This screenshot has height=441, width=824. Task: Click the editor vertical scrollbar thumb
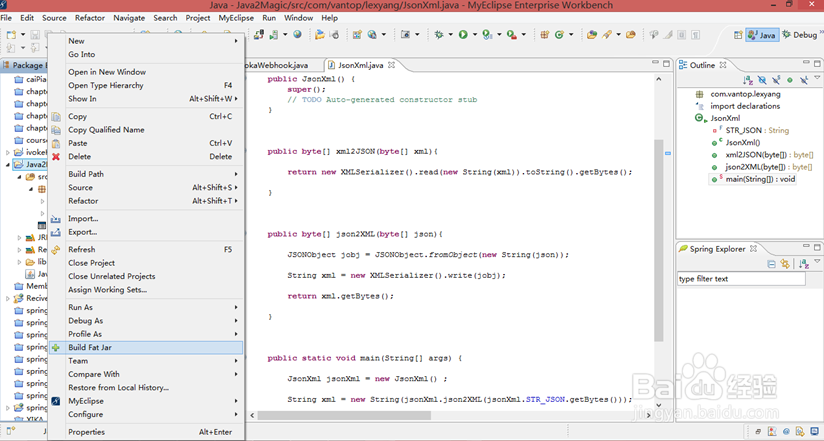pyautogui.click(x=658, y=240)
